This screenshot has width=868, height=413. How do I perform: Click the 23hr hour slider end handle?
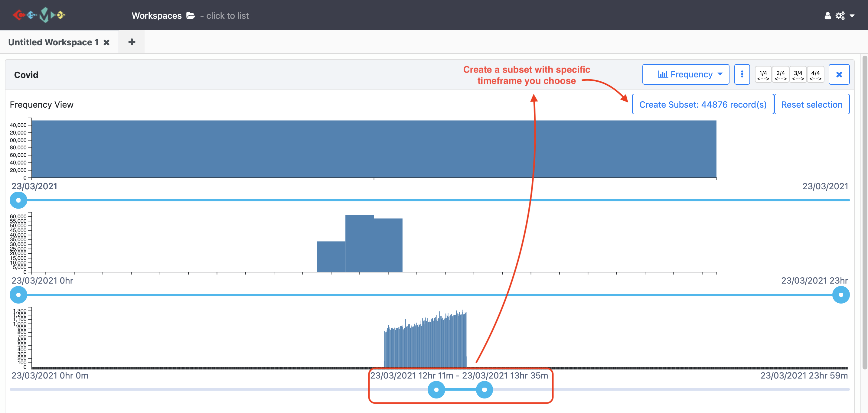[841, 295]
